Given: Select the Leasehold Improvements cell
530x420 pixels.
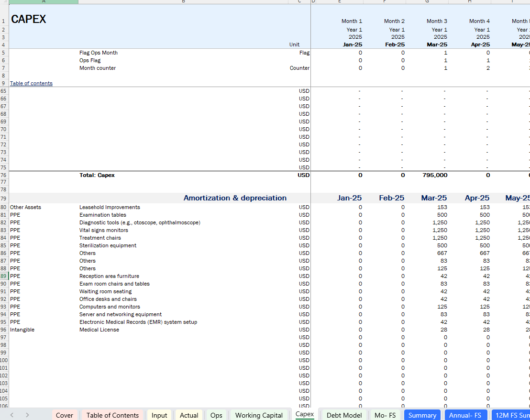Looking at the screenshot, I should (110, 207).
